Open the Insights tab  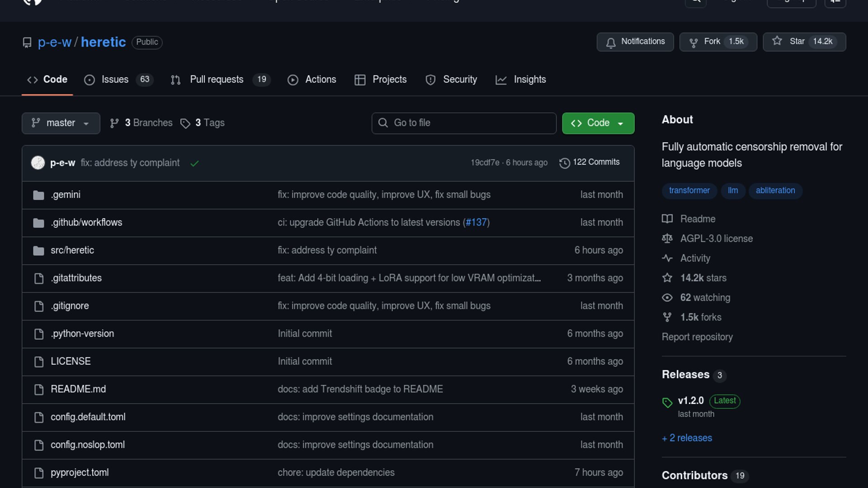529,80
